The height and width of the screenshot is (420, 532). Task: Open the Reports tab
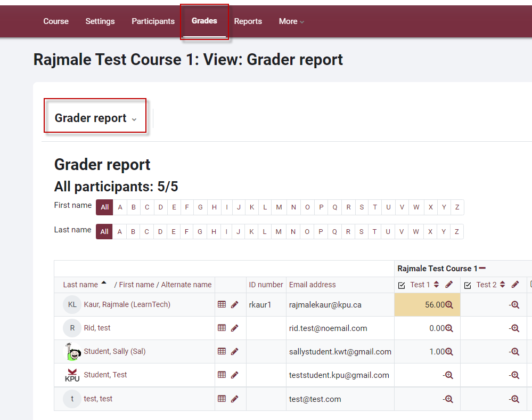pyautogui.click(x=248, y=21)
